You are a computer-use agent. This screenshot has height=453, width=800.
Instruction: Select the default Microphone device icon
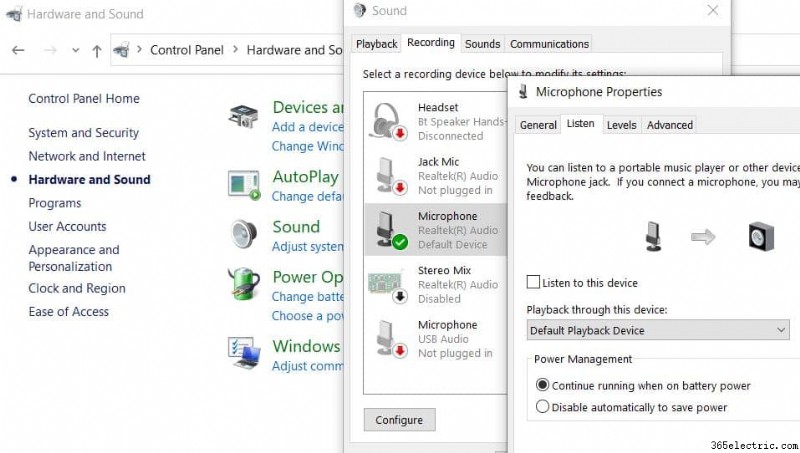tap(391, 230)
